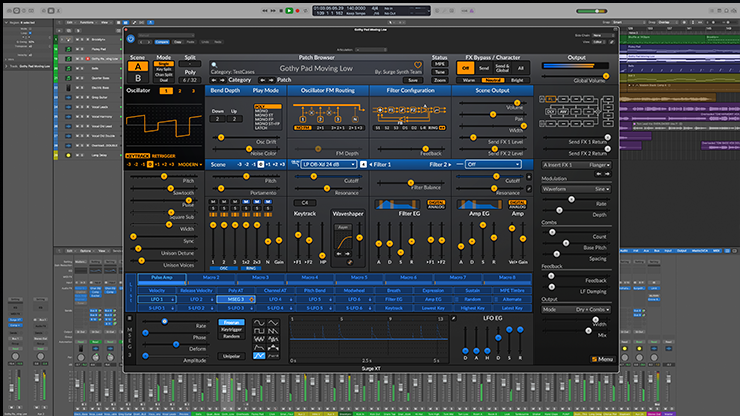Select FX Bypass Off
740x416 pixels.
click(465, 68)
